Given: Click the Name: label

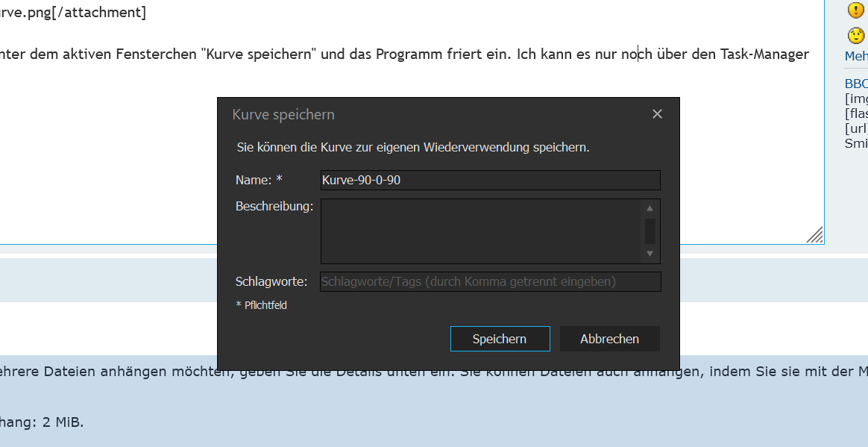Looking at the screenshot, I should pyautogui.click(x=259, y=180).
